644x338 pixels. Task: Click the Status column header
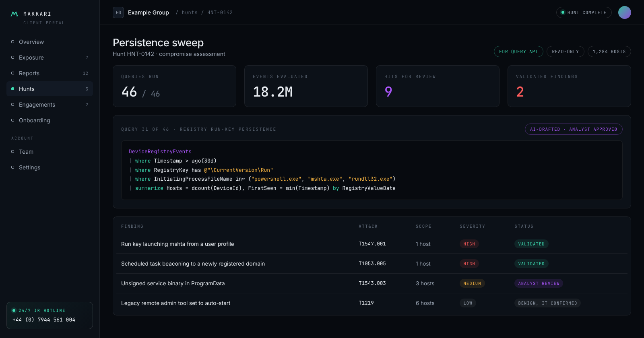(x=524, y=227)
